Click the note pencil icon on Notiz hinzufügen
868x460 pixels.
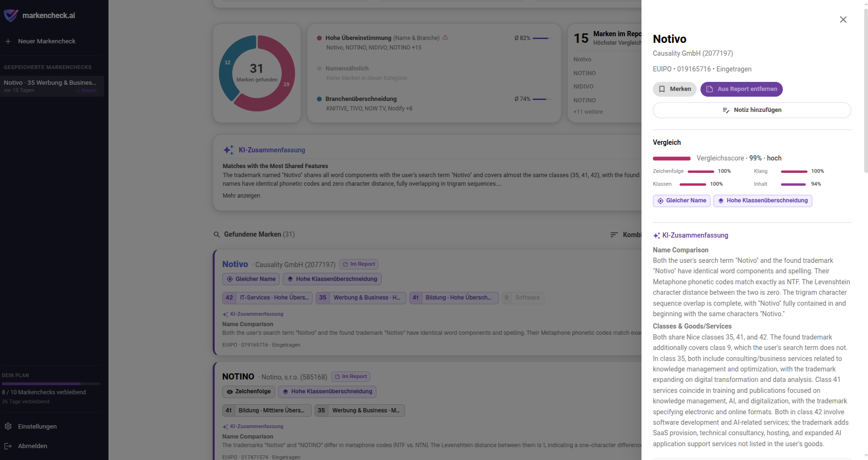[726, 110]
